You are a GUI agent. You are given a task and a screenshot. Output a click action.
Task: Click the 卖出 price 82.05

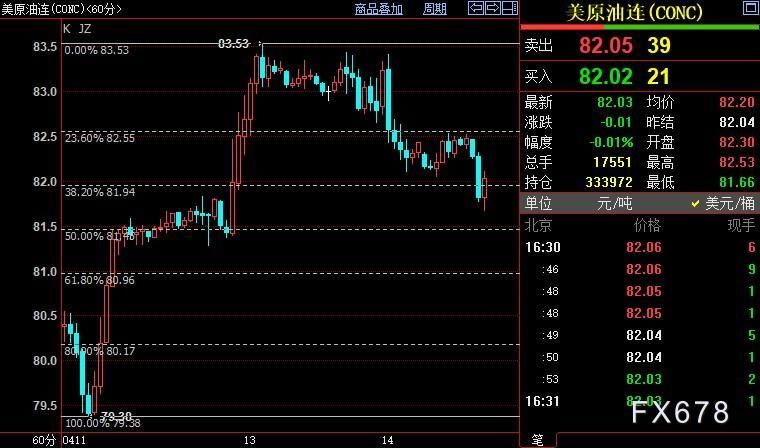pyautogui.click(x=606, y=46)
